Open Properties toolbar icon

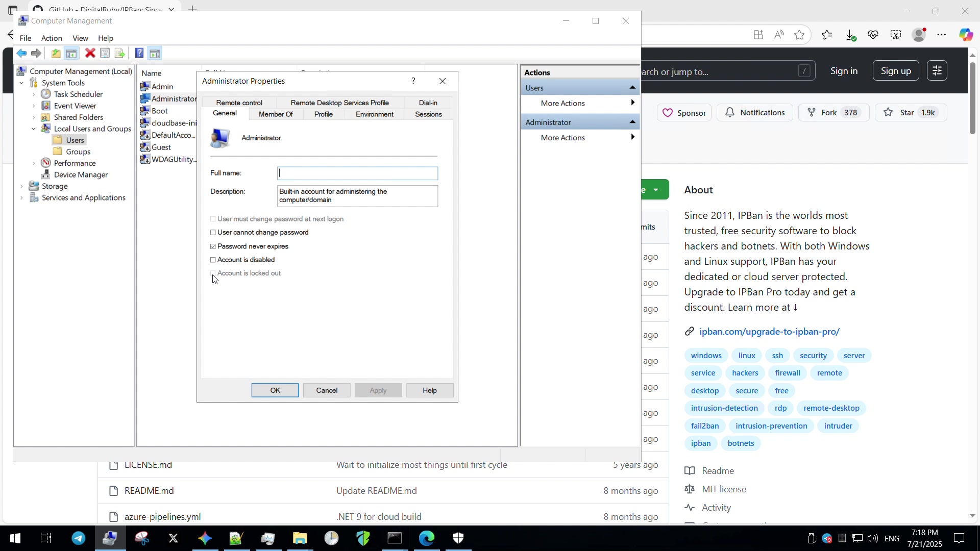[x=105, y=54]
